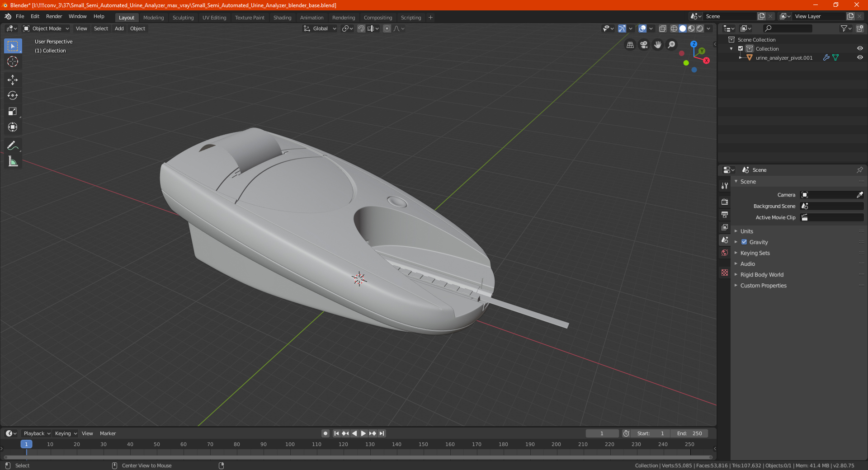Choose the Scale tool
The height and width of the screenshot is (470, 868).
(13, 112)
